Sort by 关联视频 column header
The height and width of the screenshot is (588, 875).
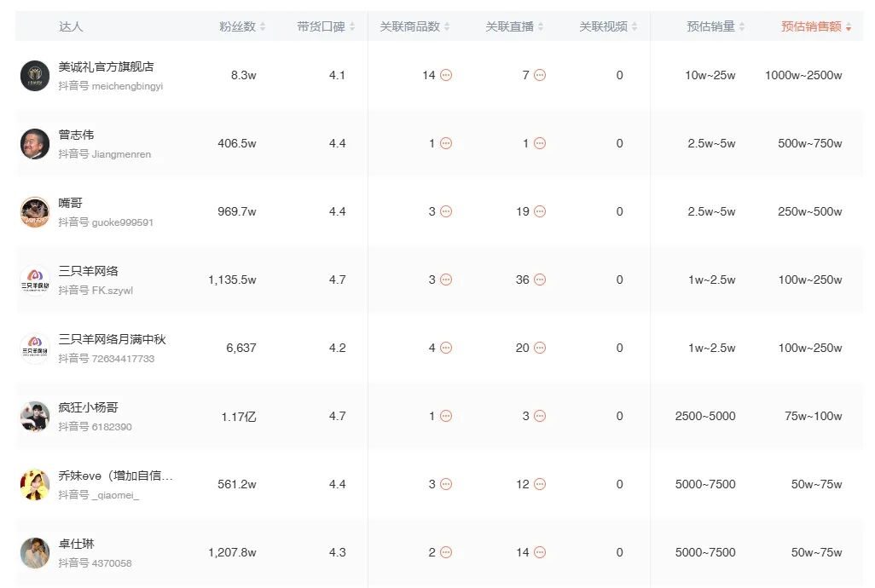(x=608, y=26)
